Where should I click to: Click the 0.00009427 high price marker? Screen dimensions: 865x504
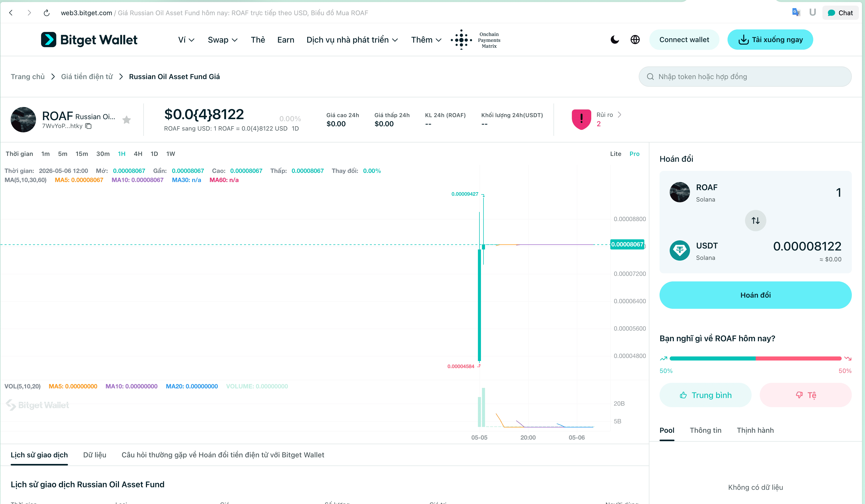pos(465,194)
